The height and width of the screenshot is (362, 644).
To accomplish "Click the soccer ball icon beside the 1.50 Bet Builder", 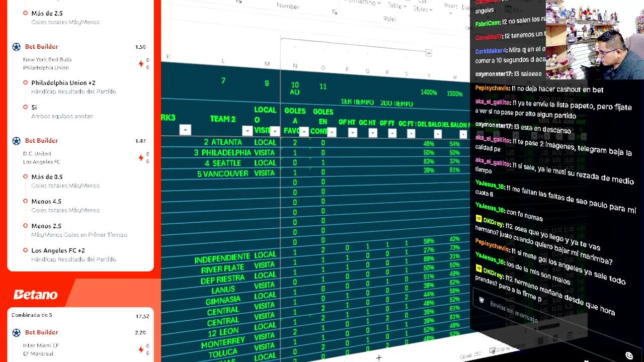I will 16,47.
